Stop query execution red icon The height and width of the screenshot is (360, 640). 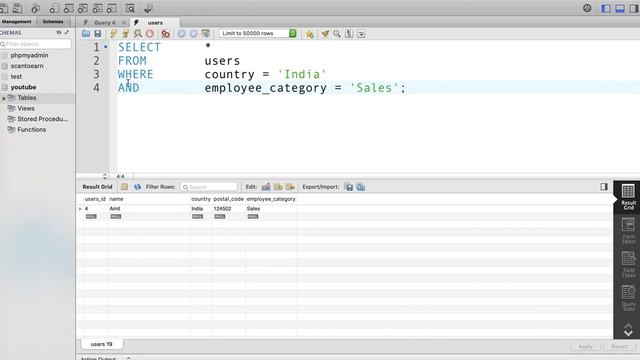point(150,34)
